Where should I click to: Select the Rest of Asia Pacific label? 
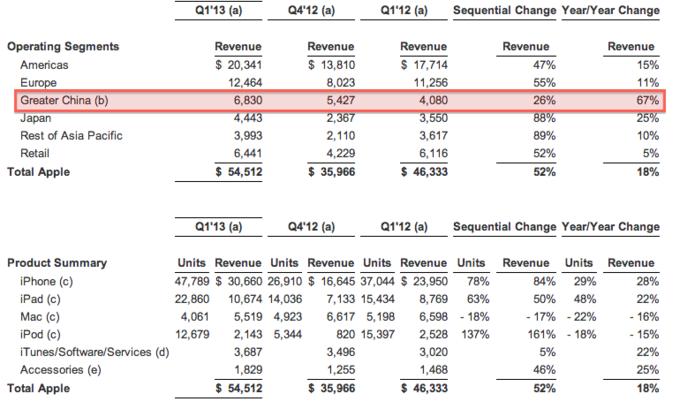pyautogui.click(x=72, y=136)
